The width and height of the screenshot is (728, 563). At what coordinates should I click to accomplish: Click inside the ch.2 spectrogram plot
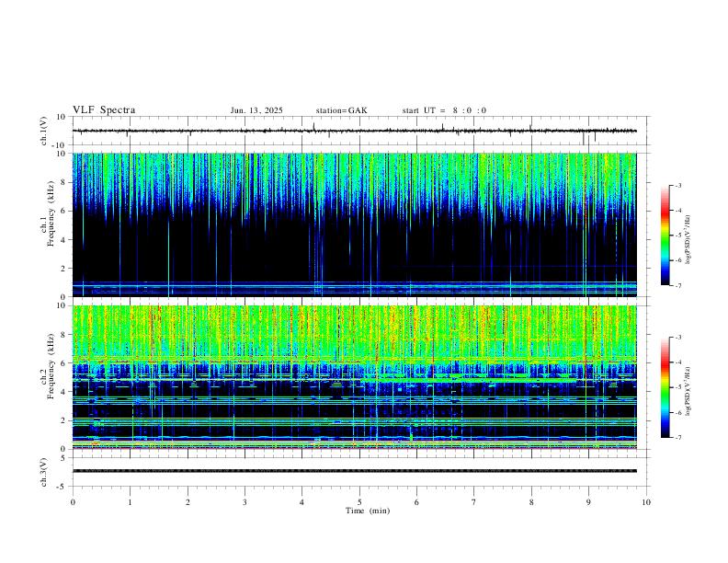tap(354, 377)
